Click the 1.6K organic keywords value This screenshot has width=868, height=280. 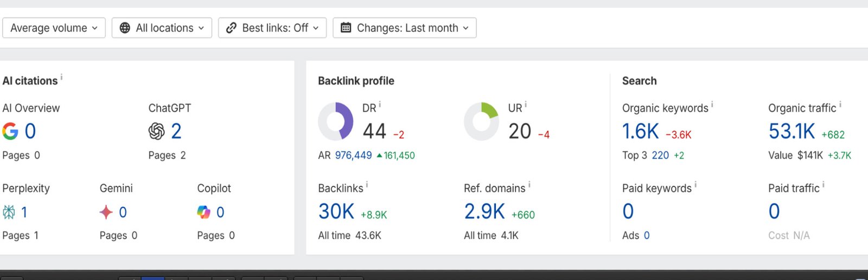pyautogui.click(x=640, y=132)
